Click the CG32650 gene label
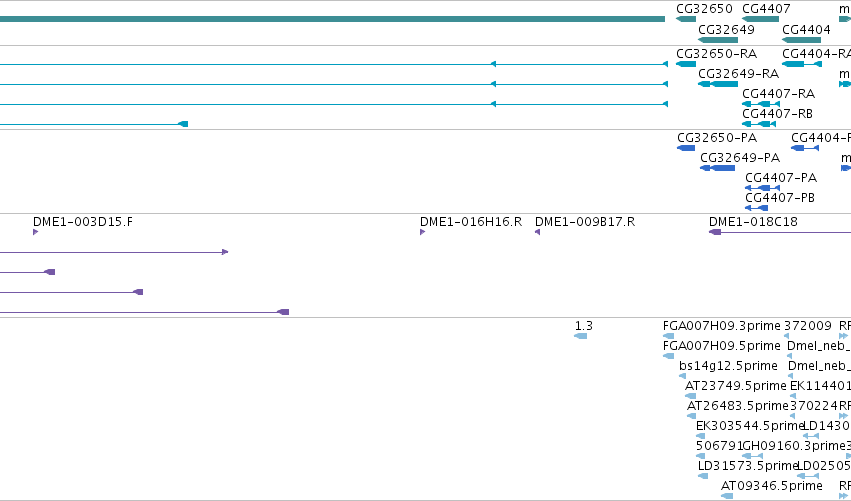851x501 pixels. tap(704, 9)
